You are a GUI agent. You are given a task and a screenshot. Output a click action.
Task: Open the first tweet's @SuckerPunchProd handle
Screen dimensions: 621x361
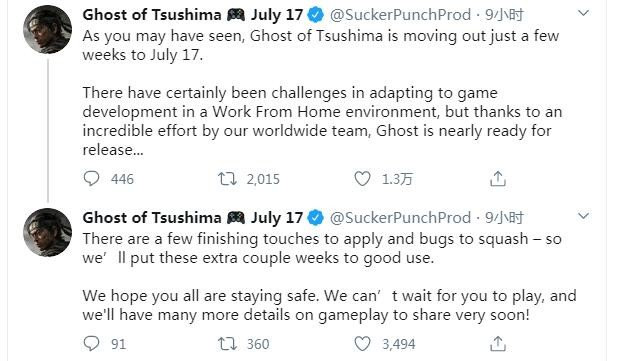point(400,15)
